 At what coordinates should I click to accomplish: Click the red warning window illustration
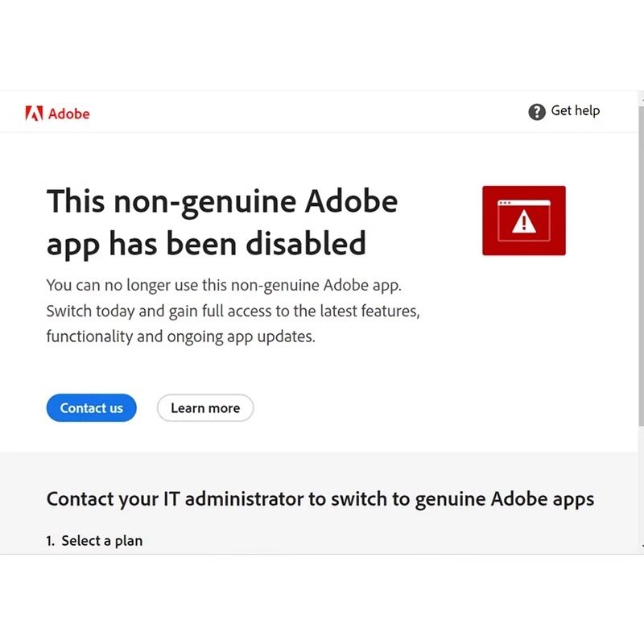[x=524, y=221]
